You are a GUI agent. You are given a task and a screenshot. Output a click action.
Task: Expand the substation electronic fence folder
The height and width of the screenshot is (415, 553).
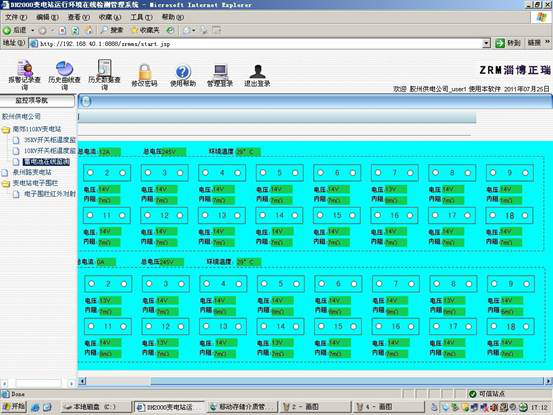pos(6,183)
